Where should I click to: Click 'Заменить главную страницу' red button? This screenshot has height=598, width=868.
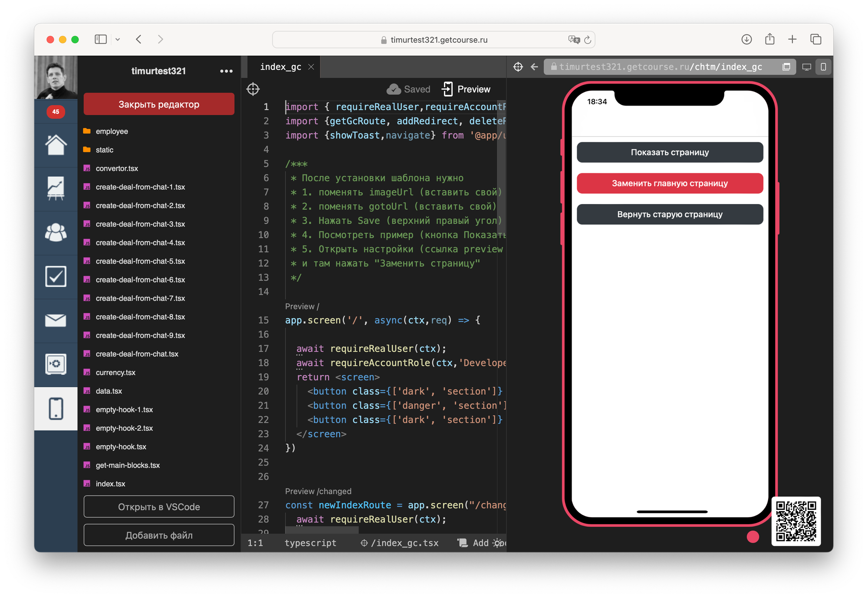click(670, 183)
